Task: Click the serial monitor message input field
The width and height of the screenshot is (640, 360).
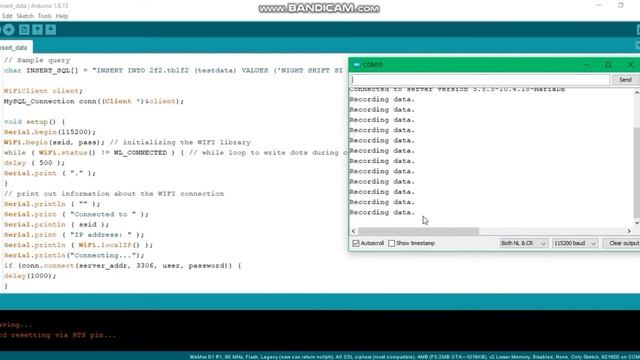Action: point(480,80)
